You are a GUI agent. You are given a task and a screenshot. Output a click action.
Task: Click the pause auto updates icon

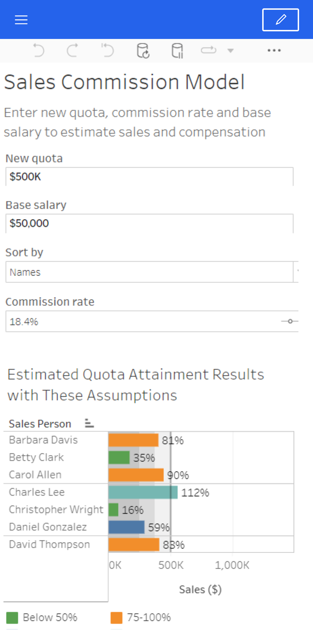[x=177, y=50]
